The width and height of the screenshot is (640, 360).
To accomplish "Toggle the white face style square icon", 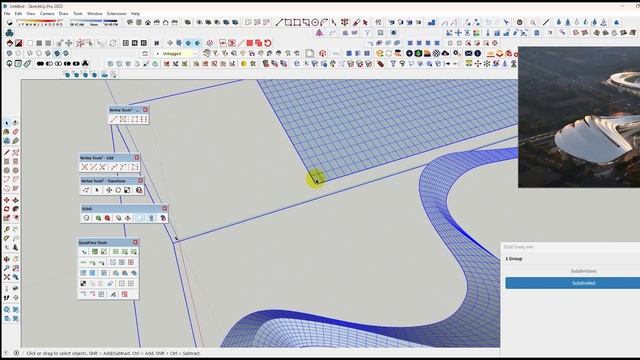I will coord(30,43).
